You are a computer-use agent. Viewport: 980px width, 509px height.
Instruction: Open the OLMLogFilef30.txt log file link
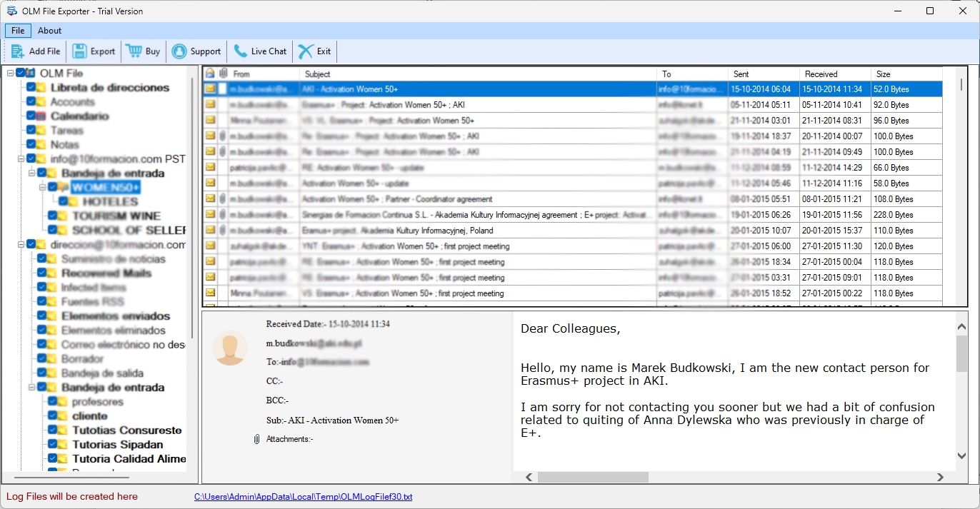tap(304, 496)
